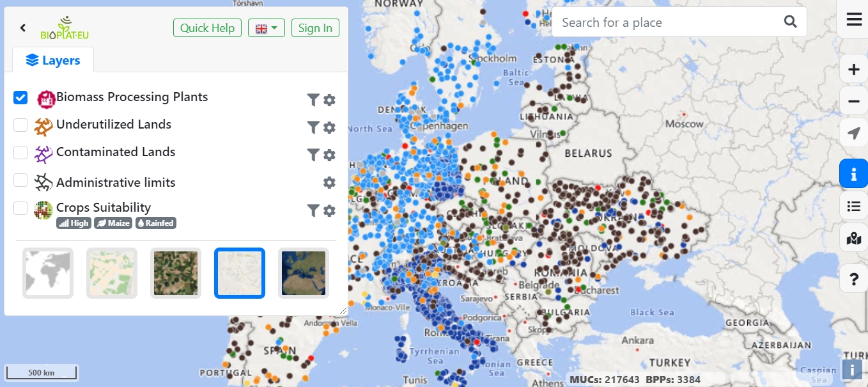Switch to the Layers tab

tap(53, 60)
